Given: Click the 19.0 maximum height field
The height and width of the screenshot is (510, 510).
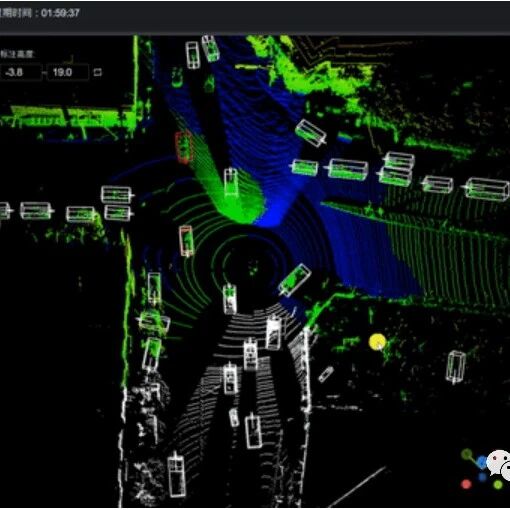Looking at the screenshot, I should pyautogui.click(x=68, y=72).
